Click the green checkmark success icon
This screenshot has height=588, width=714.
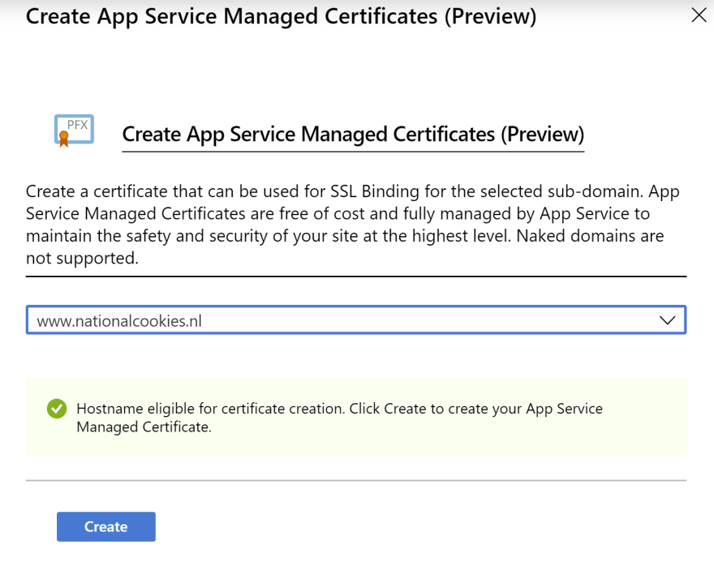pos(57,409)
